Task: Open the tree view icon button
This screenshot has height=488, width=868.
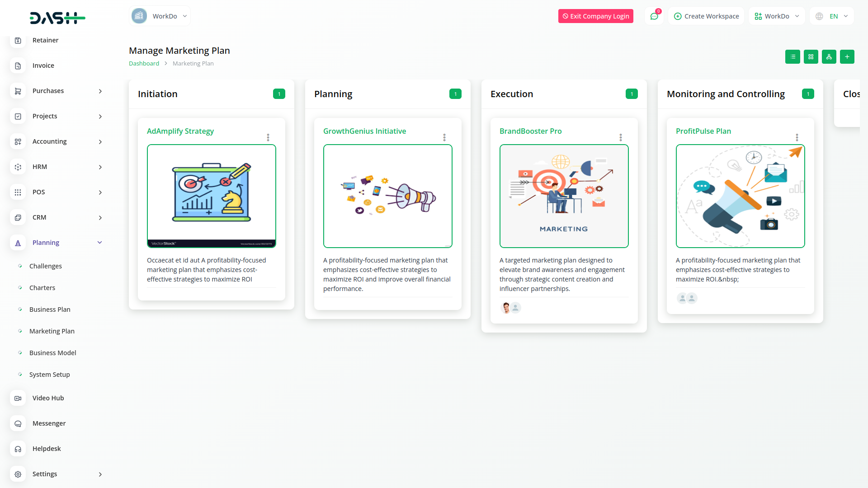Action: click(829, 57)
